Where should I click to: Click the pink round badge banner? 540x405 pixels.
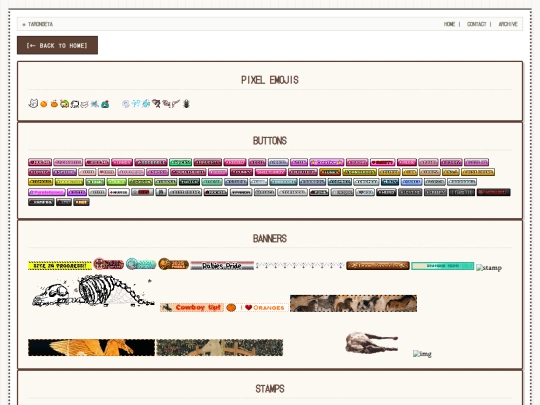108,264
